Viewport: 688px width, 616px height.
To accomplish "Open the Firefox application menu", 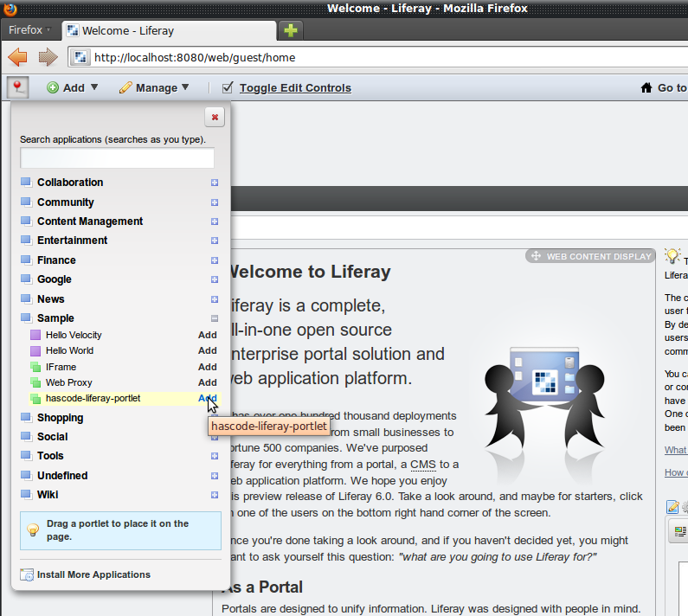I will tap(29, 29).
